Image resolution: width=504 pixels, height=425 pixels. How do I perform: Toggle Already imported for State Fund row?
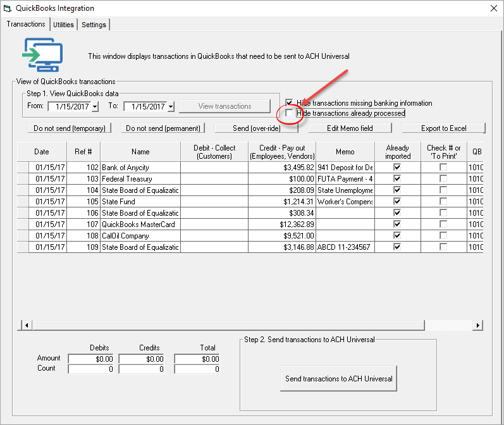[x=397, y=201]
